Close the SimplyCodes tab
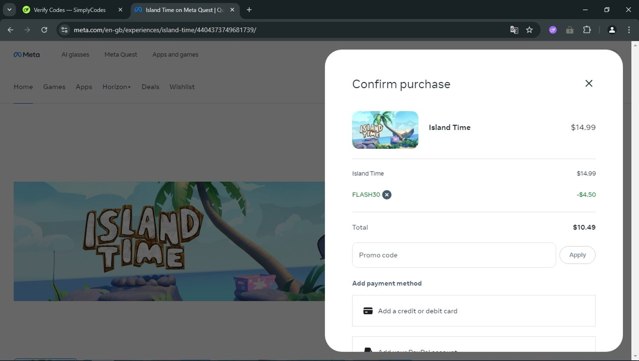639x361 pixels. (x=120, y=10)
